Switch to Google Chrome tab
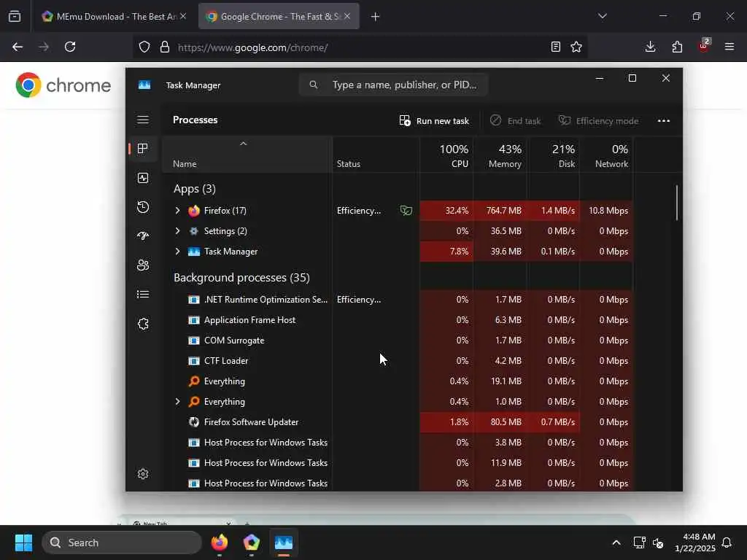 279,17
